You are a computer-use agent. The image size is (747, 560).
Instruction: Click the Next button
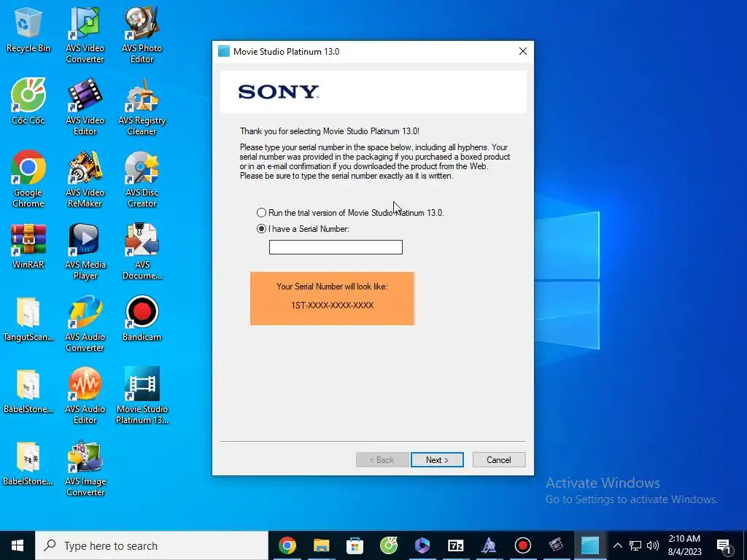437,460
